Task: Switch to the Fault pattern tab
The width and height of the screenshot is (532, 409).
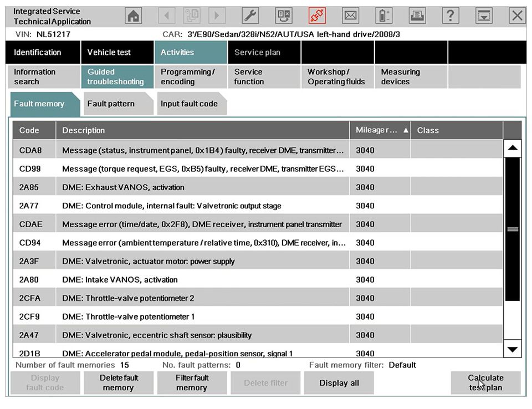Action: (x=115, y=104)
